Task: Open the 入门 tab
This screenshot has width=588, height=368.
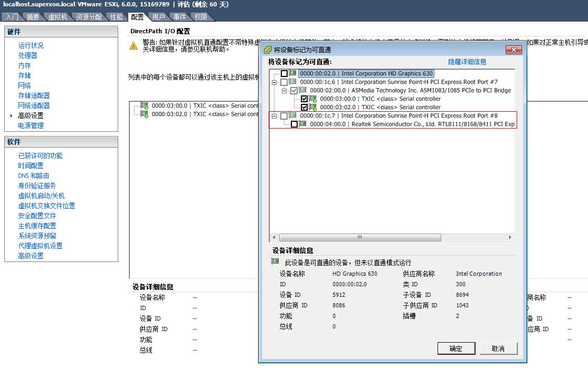Action: (x=12, y=17)
